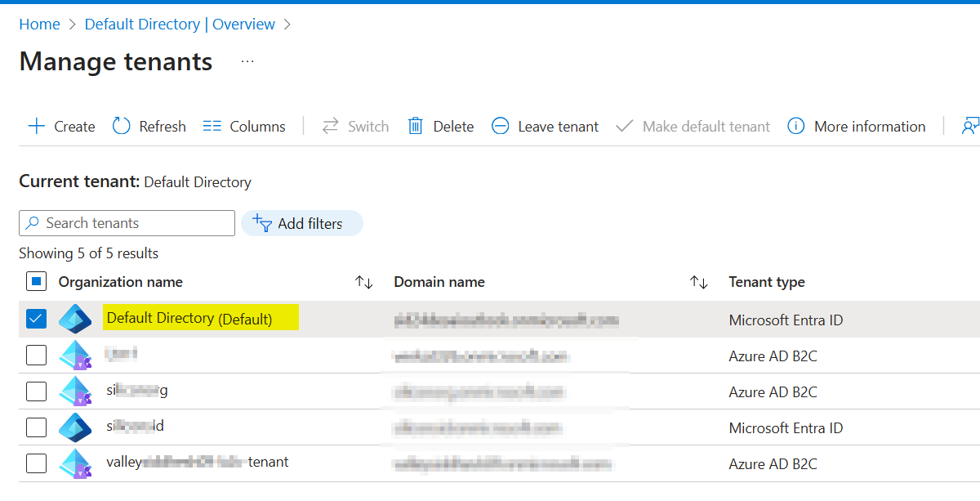Click the Current tenant: Default Directory label
Screen dimensions: 980x501
(x=135, y=181)
